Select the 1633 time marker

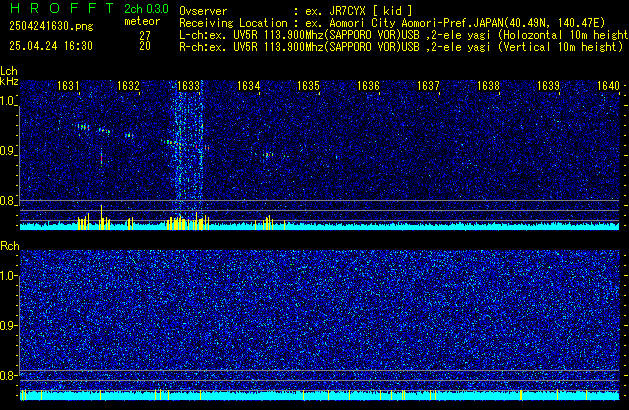(188, 86)
